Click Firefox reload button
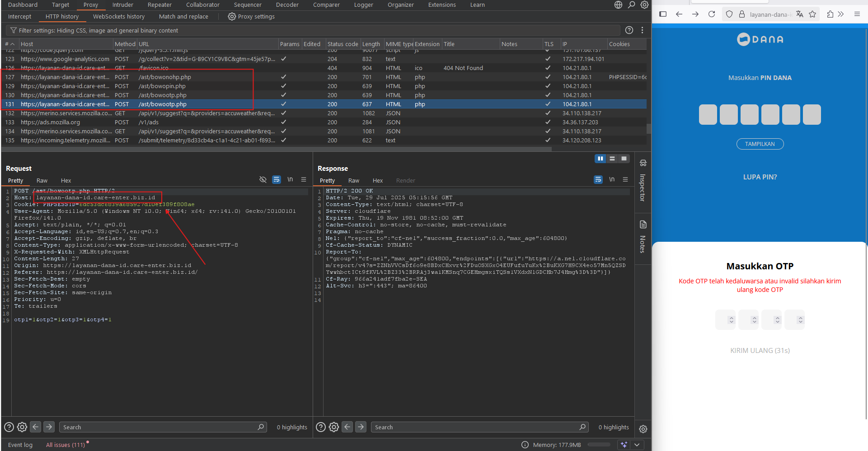The image size is (868, 451). tap(712, 14)
